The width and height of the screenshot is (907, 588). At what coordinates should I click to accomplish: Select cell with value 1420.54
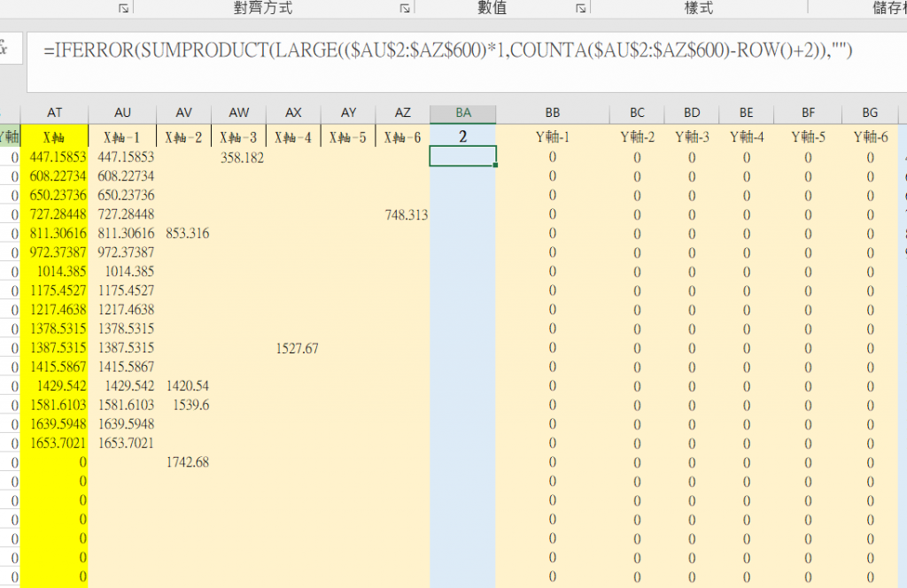pos(184,386)
